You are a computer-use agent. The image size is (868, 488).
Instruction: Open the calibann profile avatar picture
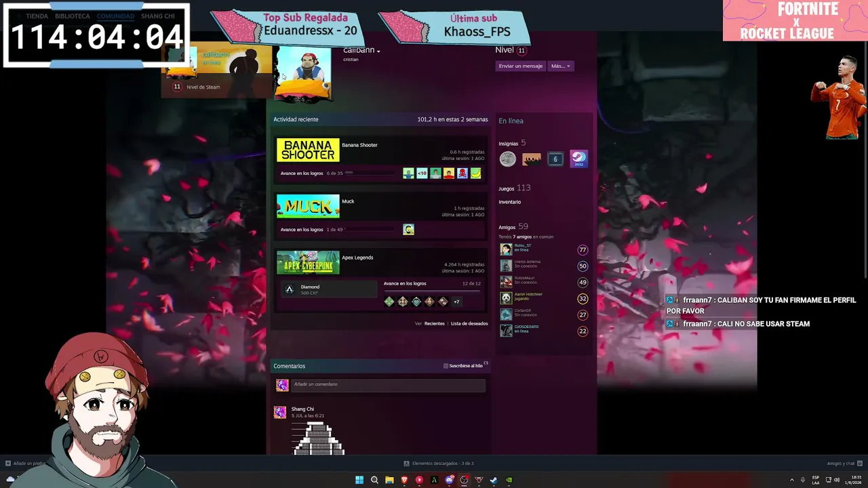click(x=303, y=73)
